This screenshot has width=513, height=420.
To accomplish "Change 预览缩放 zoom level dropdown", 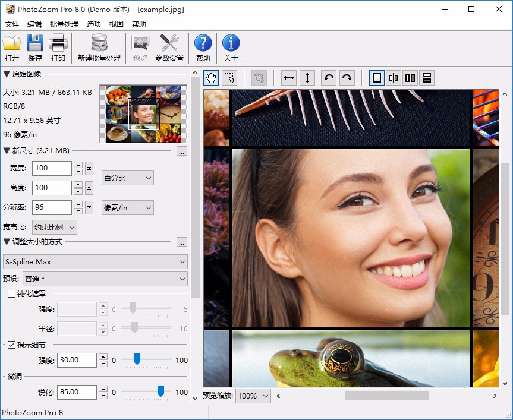I will pyautogui.click(x=253, y=396).
